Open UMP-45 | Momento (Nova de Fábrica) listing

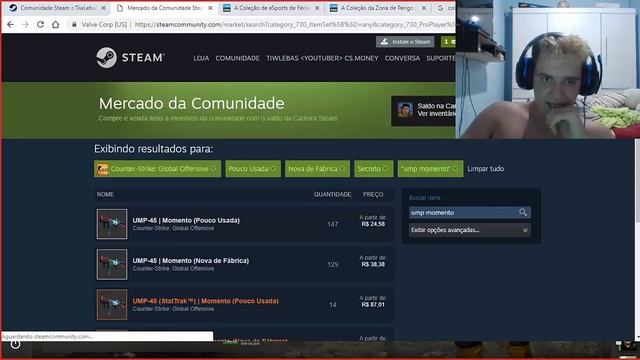[245, 264]
